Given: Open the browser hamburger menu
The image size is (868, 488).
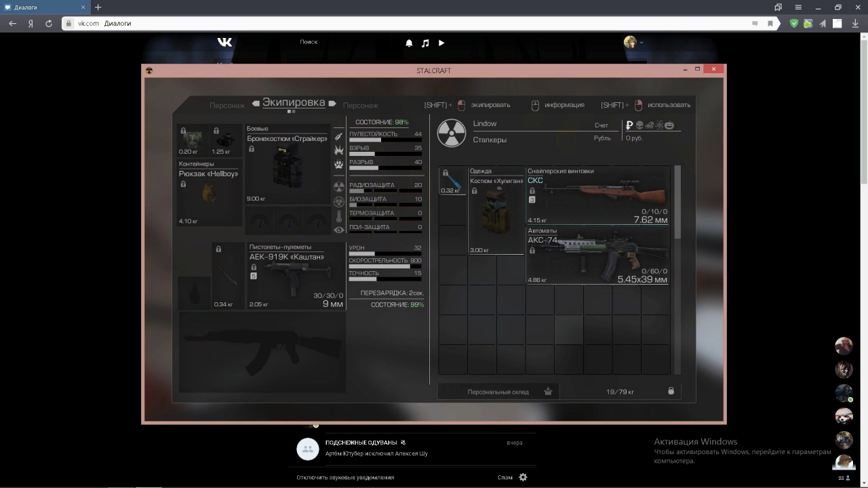Looking at the screenshot, I should pyautogui.click(x=797, y=7).
